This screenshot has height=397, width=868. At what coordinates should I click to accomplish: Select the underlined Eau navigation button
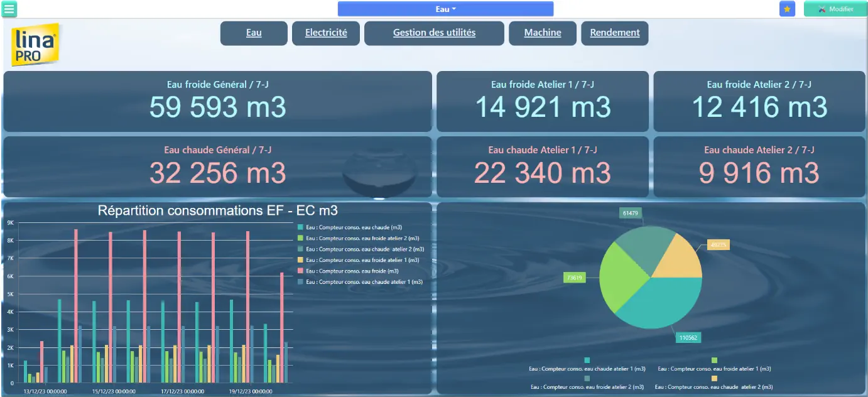click(254, 33)
